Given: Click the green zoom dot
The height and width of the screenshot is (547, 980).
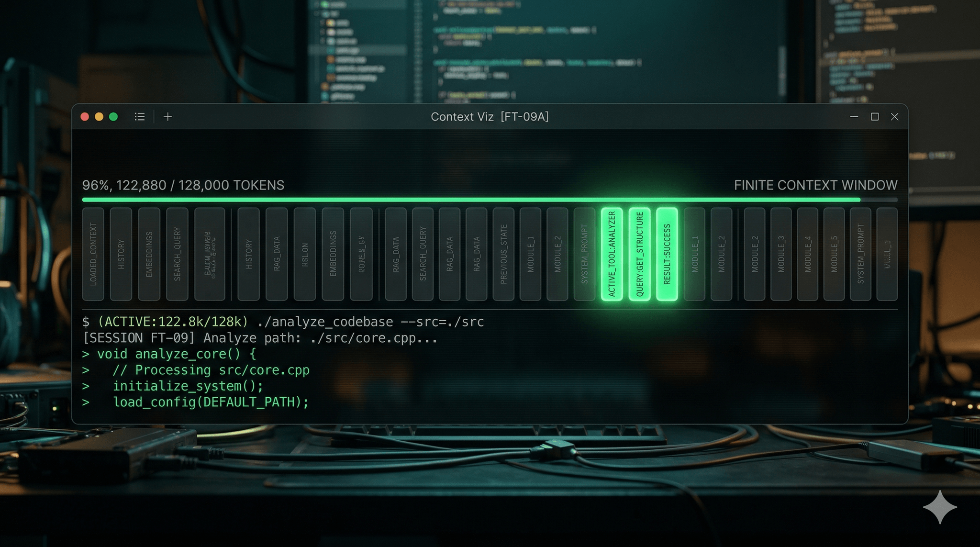Looking at the screenshot, I should 113,117.
